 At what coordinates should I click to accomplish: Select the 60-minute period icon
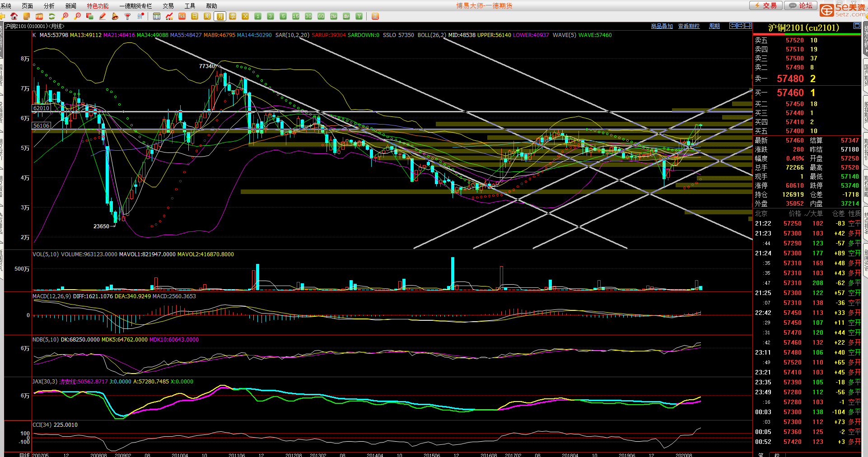321,16
